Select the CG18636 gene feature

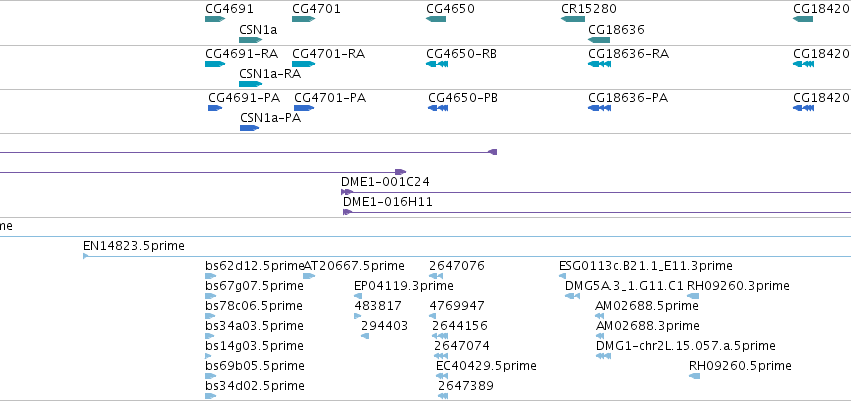click(599, 40)
